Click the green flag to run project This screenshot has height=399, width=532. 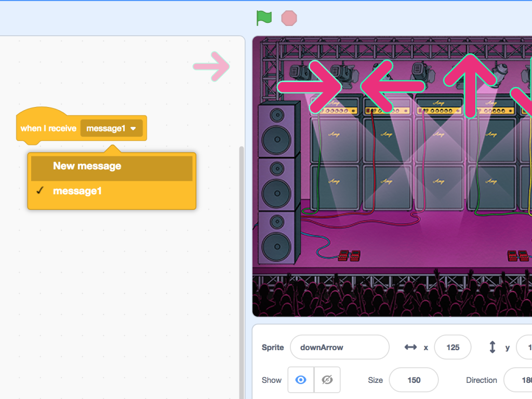[264, 18]
